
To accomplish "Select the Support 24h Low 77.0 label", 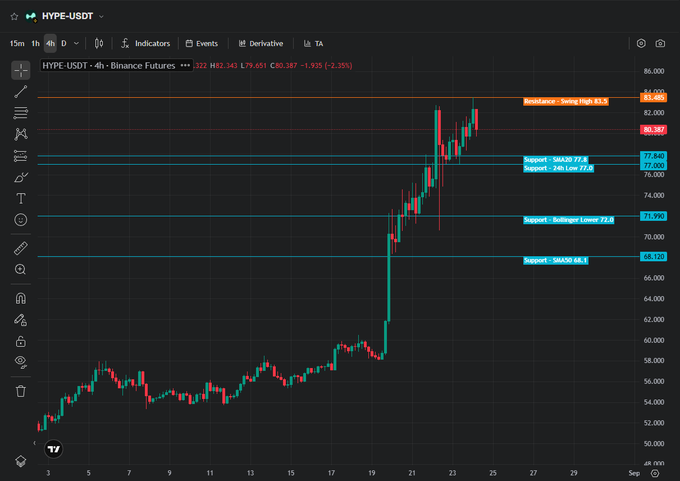I will click(x=558, y=168).
